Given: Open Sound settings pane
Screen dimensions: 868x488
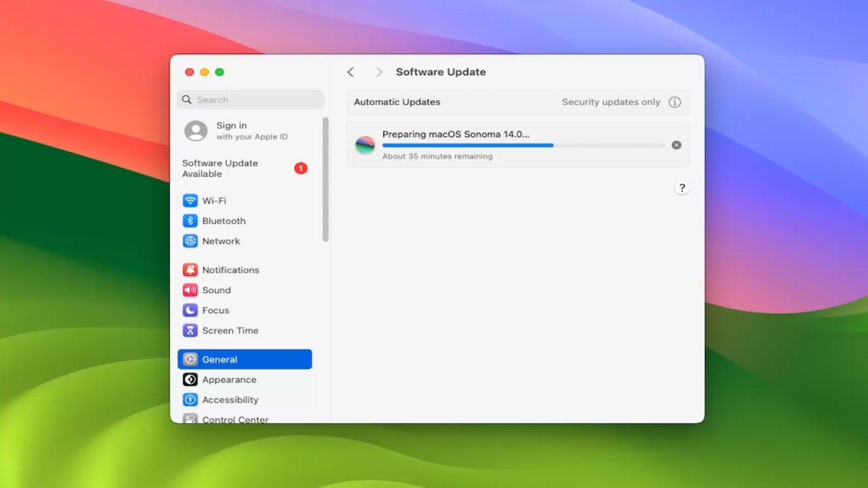Looking at the screenshot, I should (x=245, y=290).
